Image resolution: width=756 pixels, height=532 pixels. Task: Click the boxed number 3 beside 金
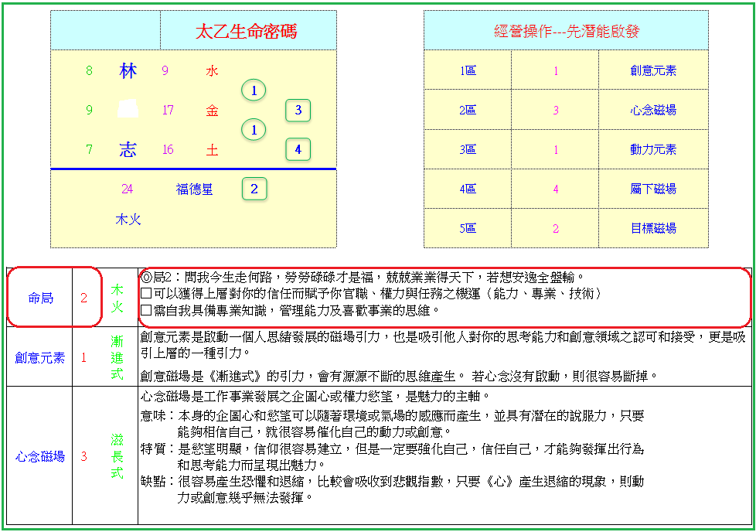(x=298, y=110)
